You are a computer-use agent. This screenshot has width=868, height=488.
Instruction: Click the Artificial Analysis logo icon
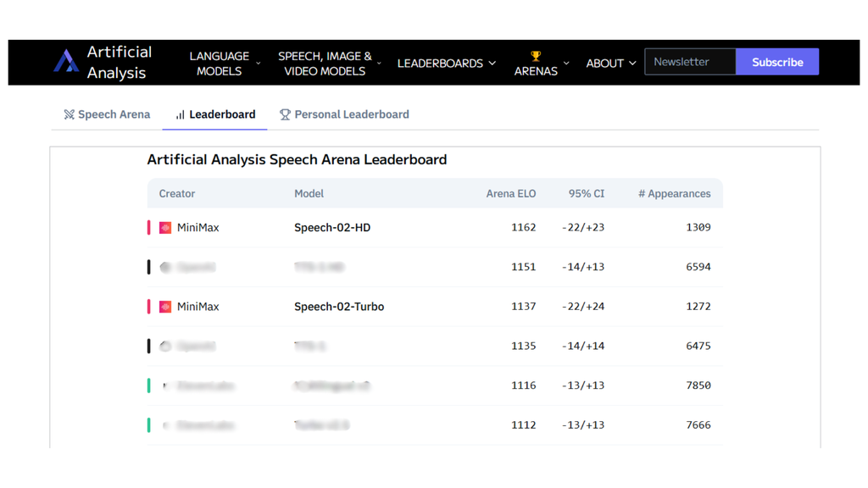pos(66,61)
